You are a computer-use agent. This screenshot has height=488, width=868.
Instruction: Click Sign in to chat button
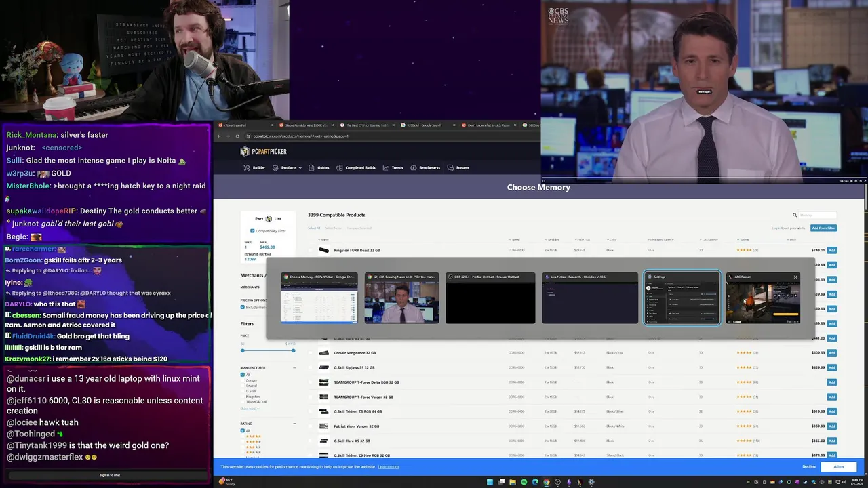pos(110,475)
